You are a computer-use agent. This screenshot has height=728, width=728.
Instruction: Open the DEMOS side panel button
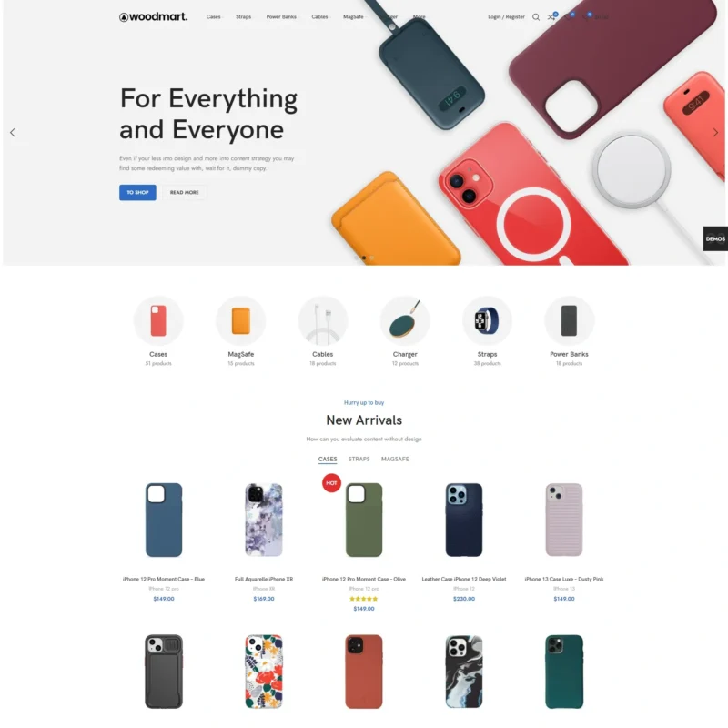pyautogui.click(x=715, y=238)
